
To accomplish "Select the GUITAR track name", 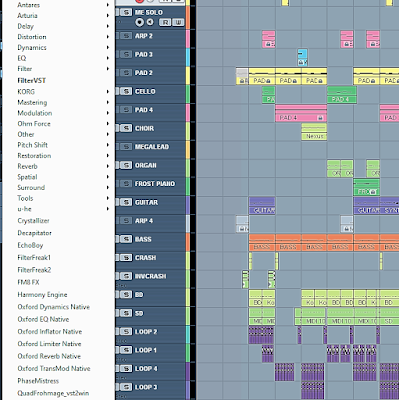I will tap(146, 202).
